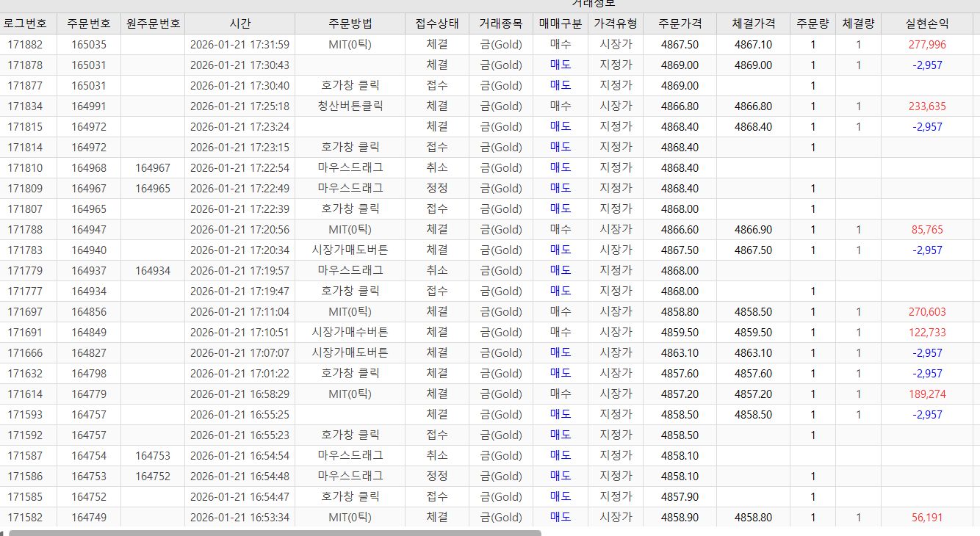Sort by the 주문방법 column header
The image size is (980, 536).
pos(350,23)
